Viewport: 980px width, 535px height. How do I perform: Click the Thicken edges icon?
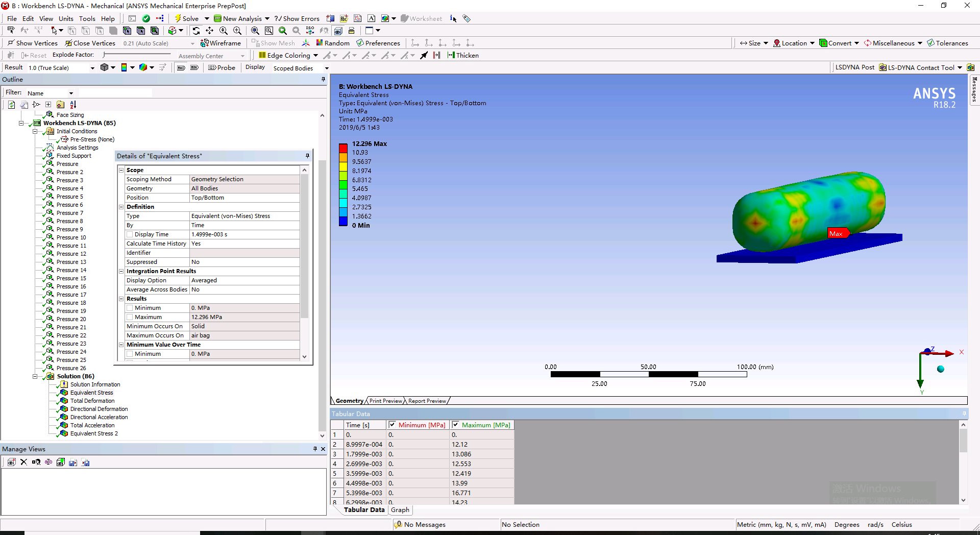point(463,56)
